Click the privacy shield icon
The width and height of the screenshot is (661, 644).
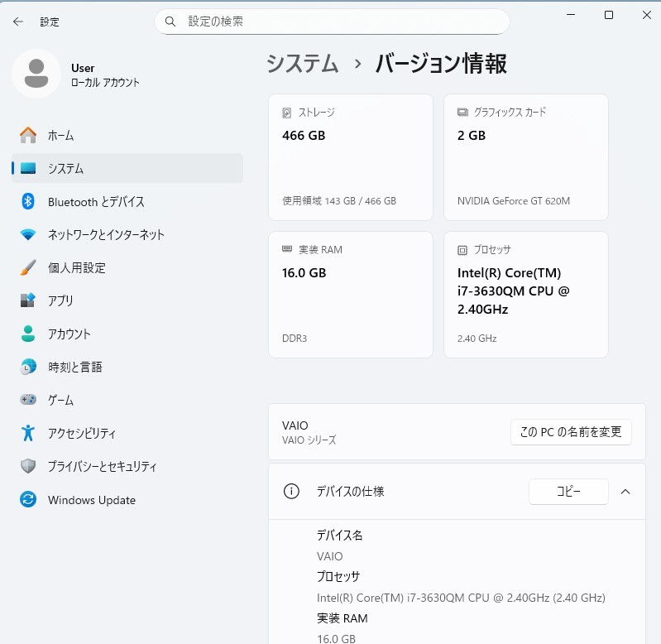(x=28, y=466)
